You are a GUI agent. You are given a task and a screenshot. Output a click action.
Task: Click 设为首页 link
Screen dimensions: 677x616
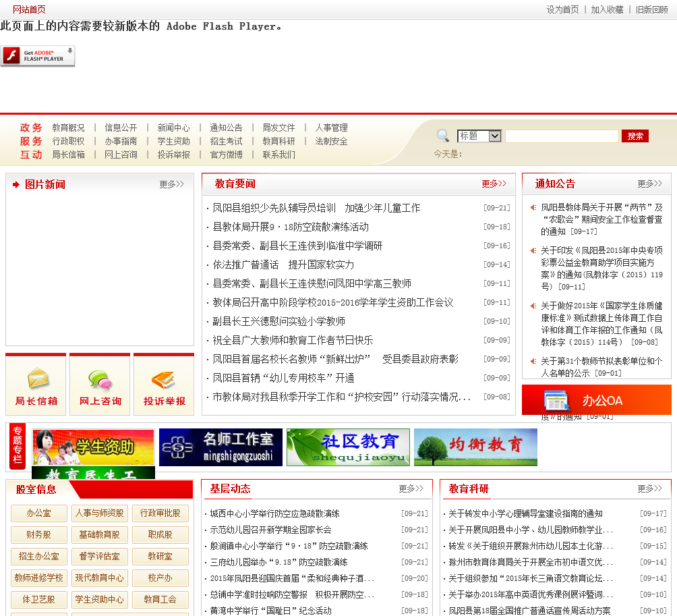point(562,9)
